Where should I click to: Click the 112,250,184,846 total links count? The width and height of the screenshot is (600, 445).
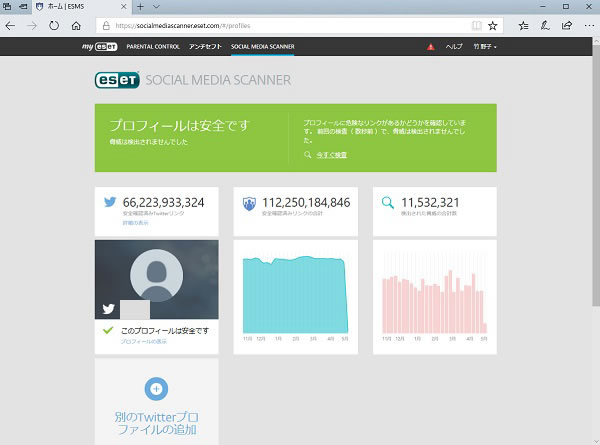306,202
